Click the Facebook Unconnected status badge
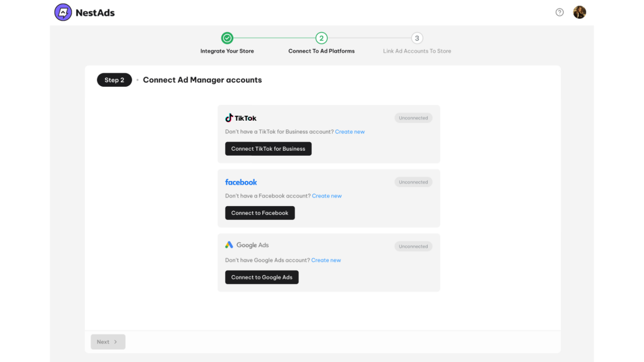The width and height of the screenshot is (644, 362). (413, 182)
